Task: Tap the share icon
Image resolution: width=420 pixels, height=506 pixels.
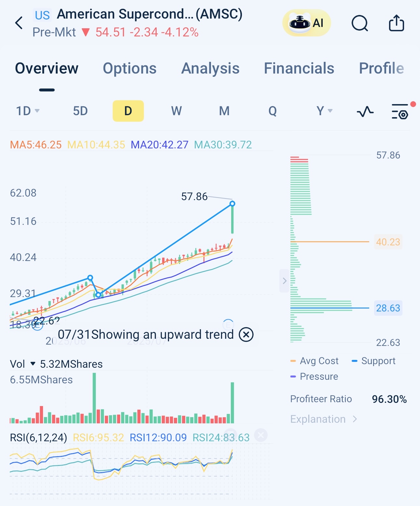Action: pyautogui.click(x=396, y=23)
